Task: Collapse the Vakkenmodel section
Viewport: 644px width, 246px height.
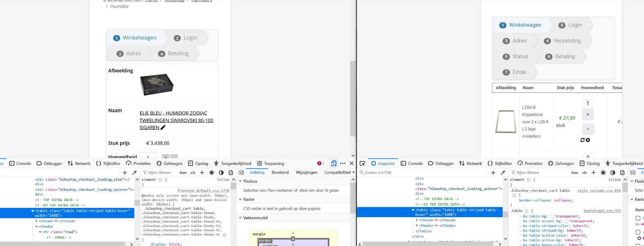Action: coord(240,218)
